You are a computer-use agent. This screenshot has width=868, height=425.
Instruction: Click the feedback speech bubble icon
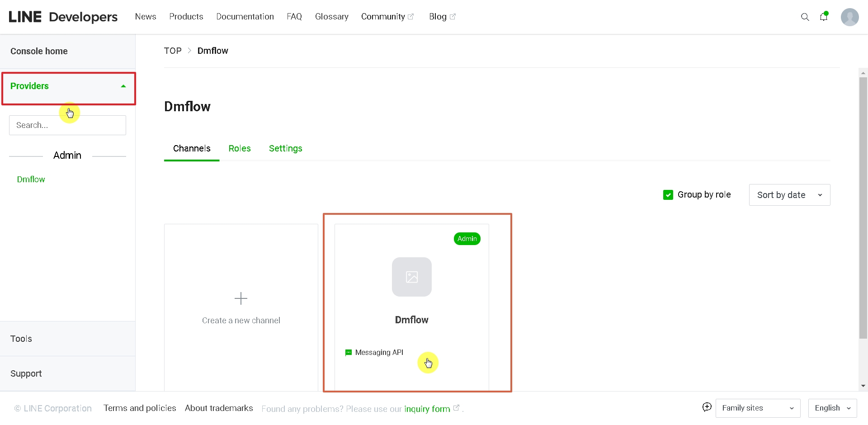pyautogui.click(x=707, y=407)
